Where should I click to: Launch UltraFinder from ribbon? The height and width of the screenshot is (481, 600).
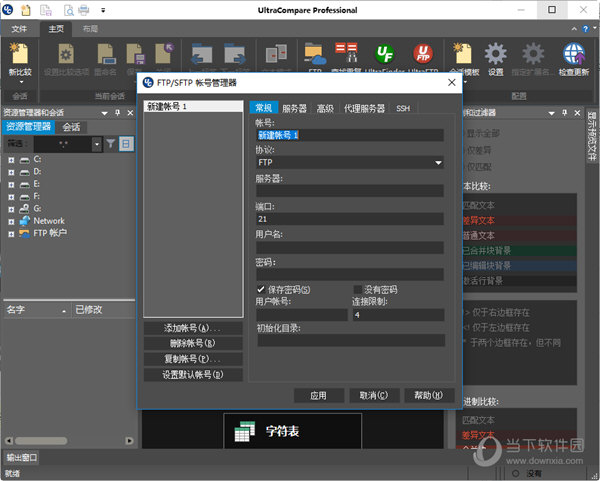point(385,53)
